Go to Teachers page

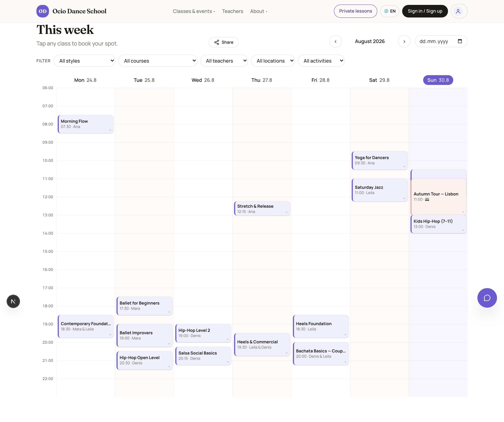232,11
